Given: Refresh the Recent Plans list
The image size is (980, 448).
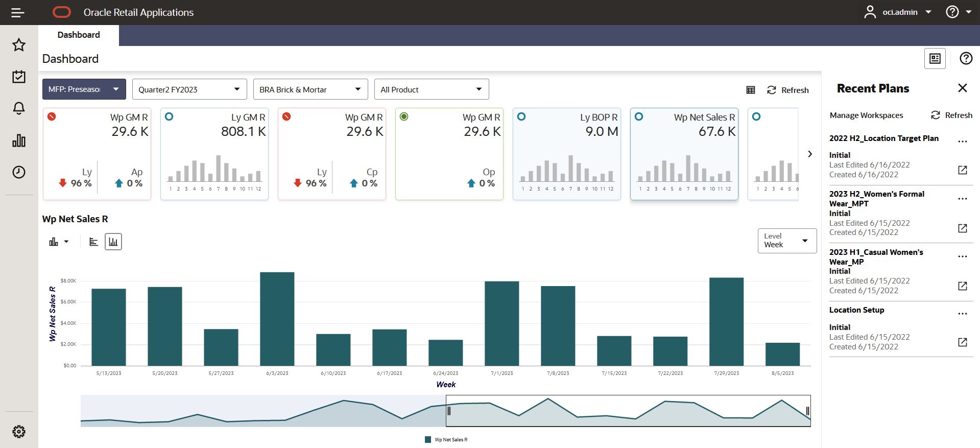Looking at the screenshot, I should click(x=951, y=115).
